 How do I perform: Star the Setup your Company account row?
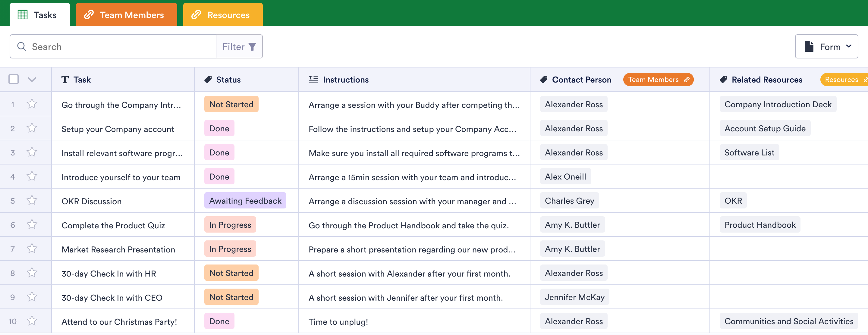point(32,128)
